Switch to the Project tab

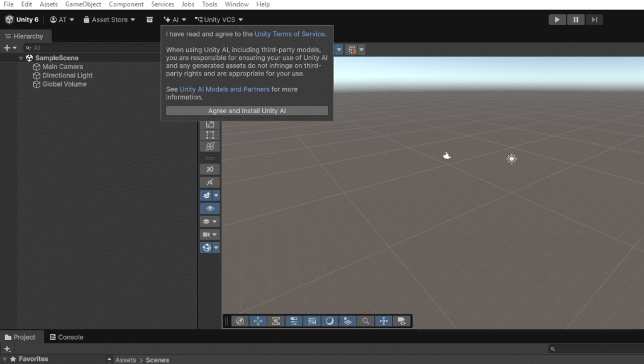point(20,337)
